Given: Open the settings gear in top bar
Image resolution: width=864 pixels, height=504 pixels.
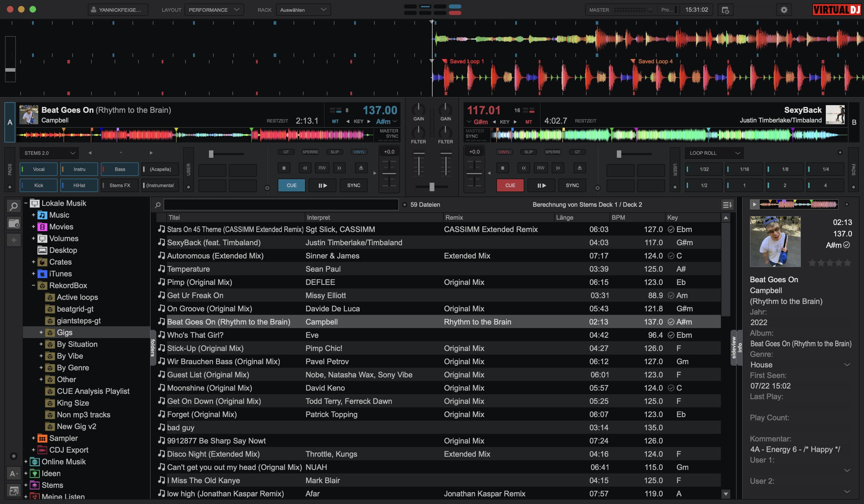Looking at the screenshot, I should coord(784,10).
